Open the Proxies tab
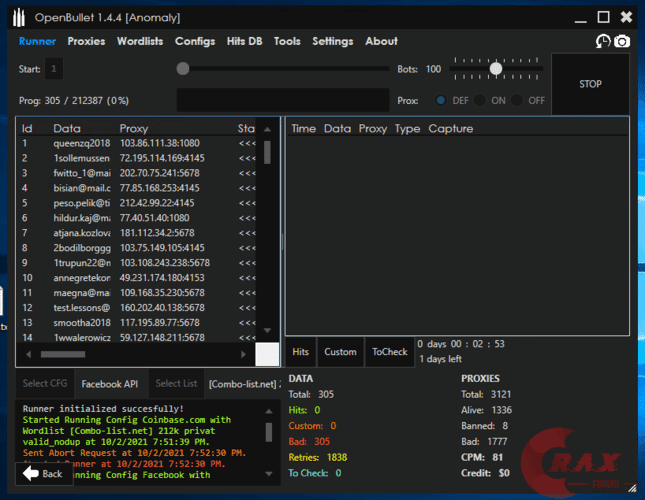645x500 pixels. click(x=86, y=41)
